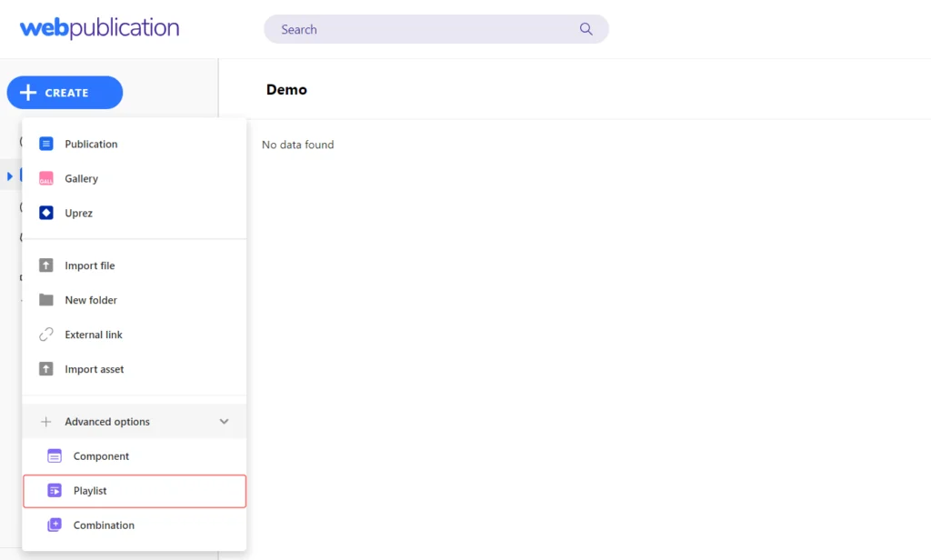Click the Import file upload icon
Screen dimensions: 931x560
pyautogui.click(x=45, y=265)
